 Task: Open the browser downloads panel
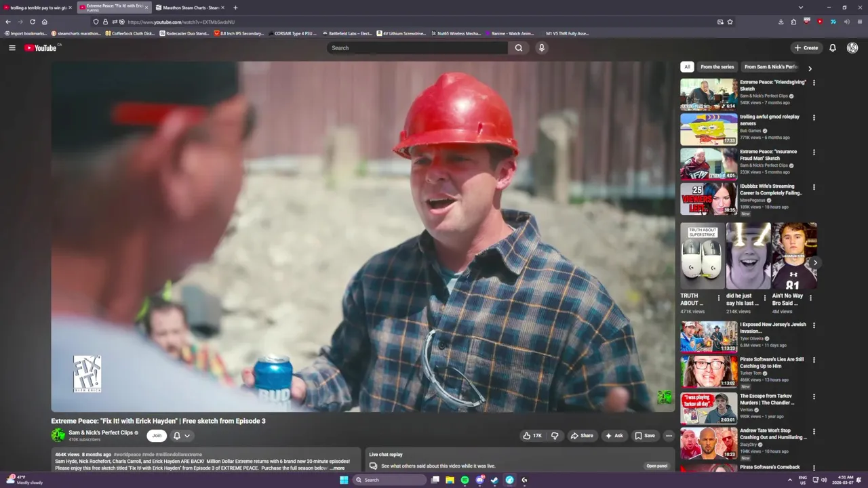pyautogui.click(x=781, y=22)
